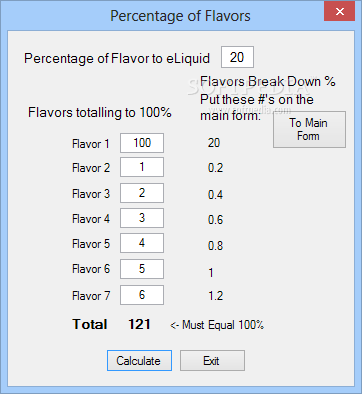Select the Percentage of Flavor to eLiquid field

coord(237,57)
